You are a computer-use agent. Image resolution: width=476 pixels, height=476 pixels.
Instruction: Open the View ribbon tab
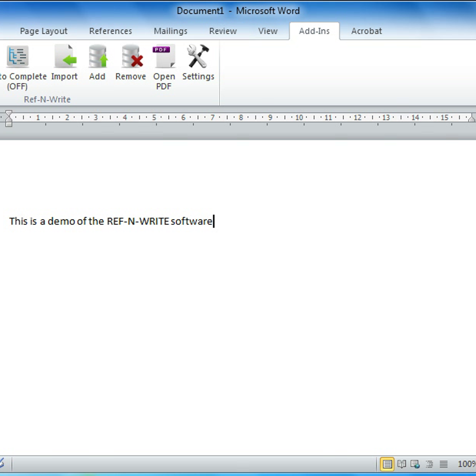pyautogui.click(x=268, y=31)
